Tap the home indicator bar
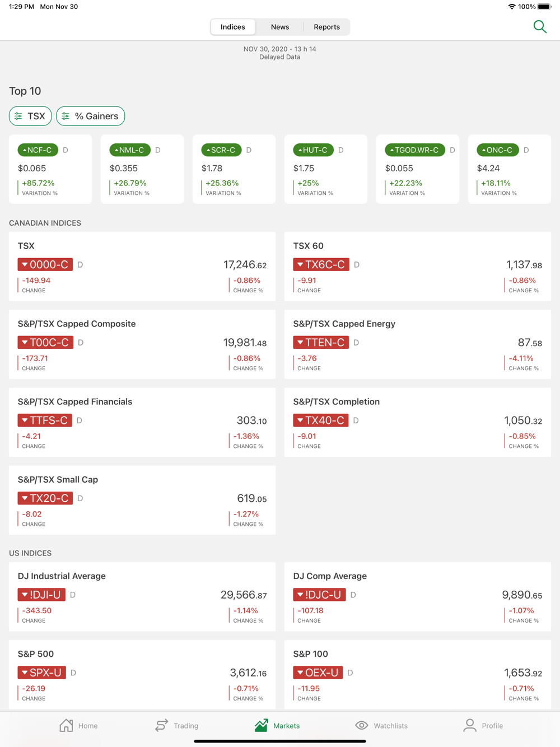560x747 pixels. coord(280,741)
